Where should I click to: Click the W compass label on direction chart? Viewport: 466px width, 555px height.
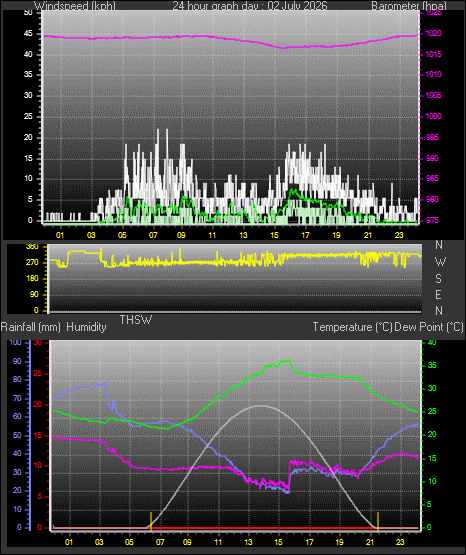(440, 262)
